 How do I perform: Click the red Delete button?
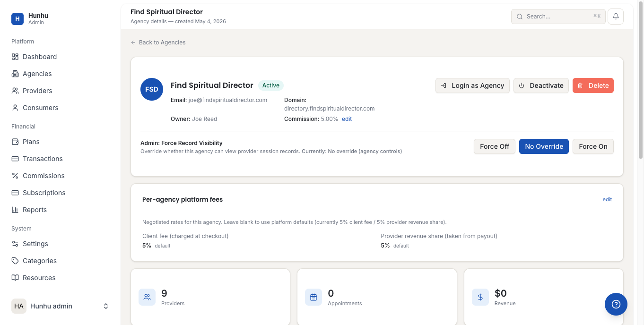[593, 86]
